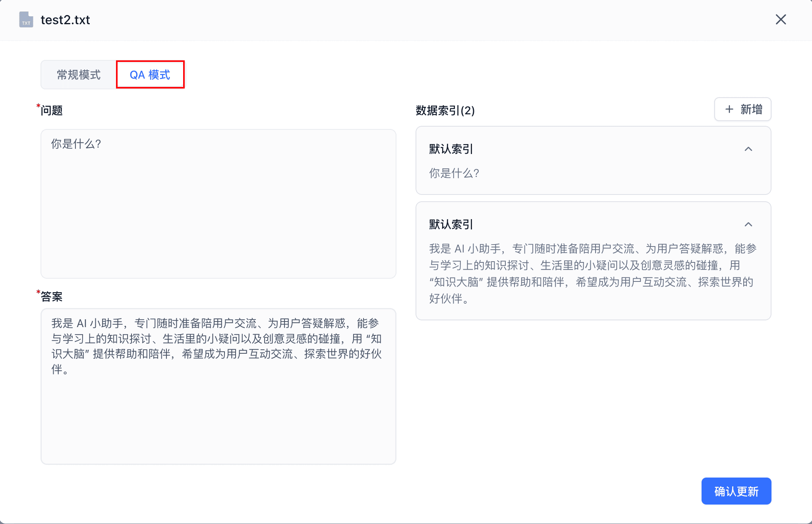The width and height of the screenshot is (812, 524).
Task: Click the TXT file icon beside test2.txt
Action: (x=26, y=19)
